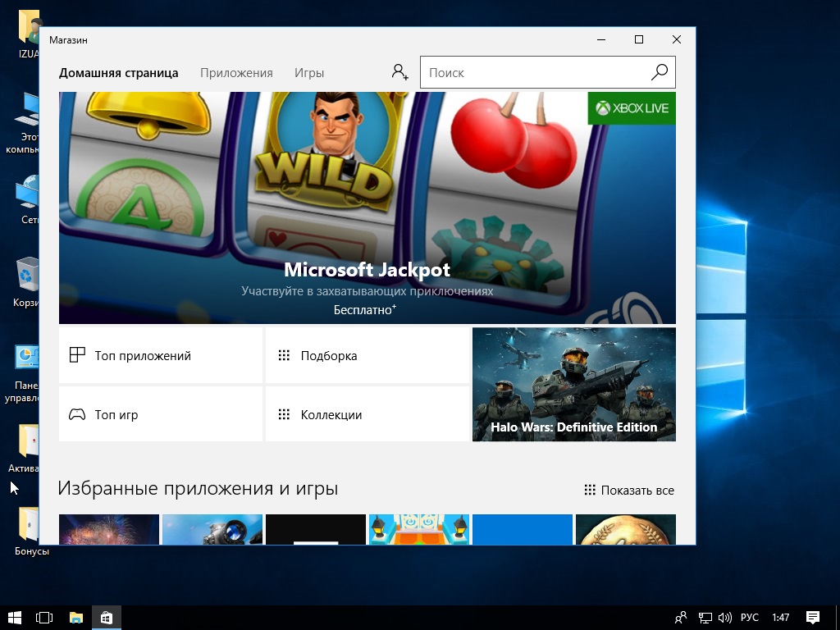The height and width of the screenshot is (630, 840).
Task: Open the Топ игр tile
Action: (x=161, y=414)
